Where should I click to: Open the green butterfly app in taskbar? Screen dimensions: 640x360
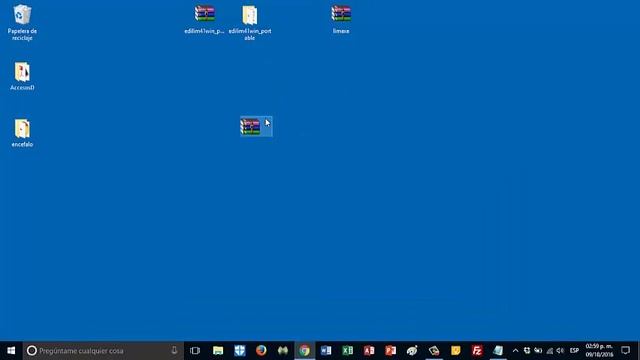(x=282, y=351)
